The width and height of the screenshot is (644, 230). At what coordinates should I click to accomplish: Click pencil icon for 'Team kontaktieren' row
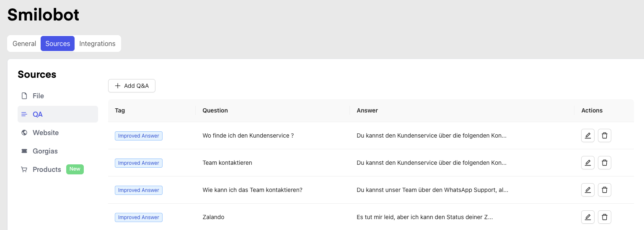587,163
